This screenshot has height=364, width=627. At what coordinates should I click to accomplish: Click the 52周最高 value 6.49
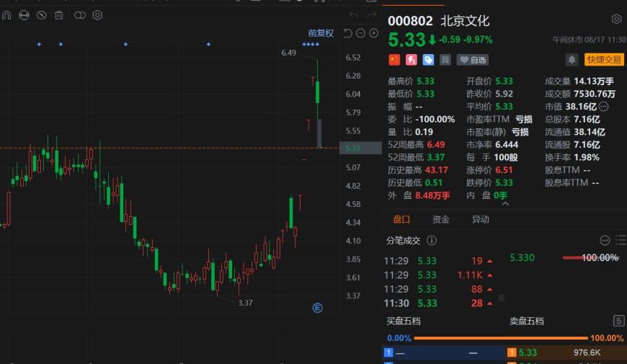click(436, 144)
